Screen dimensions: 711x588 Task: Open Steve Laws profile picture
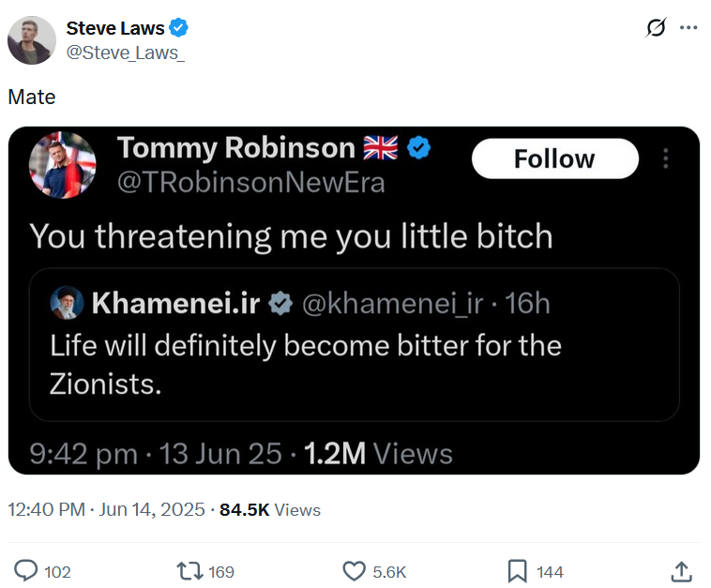pos(32,40)
